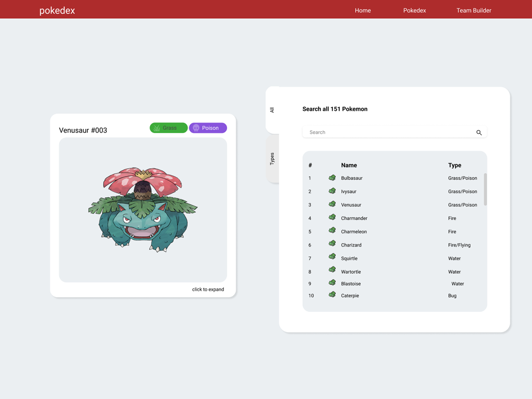Click the Ivysaur row sprite icon
This screenshot has height=399, width=532.
click(x=332, y=191)
